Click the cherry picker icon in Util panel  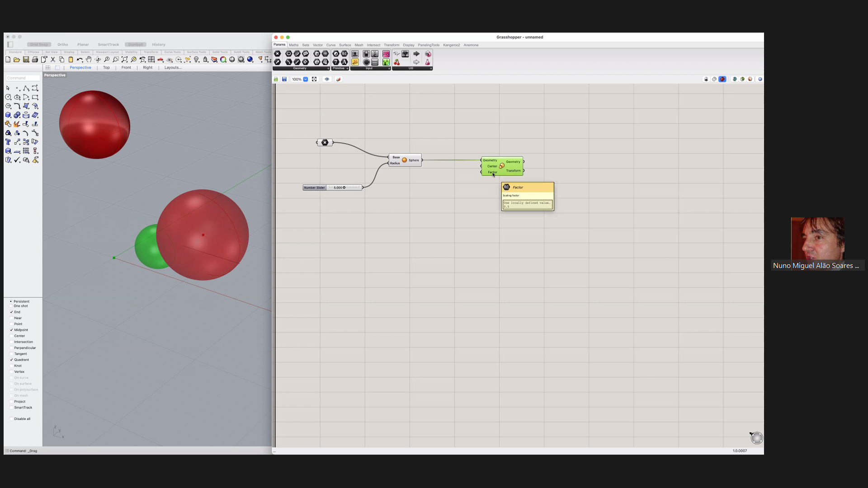point(397,62)
